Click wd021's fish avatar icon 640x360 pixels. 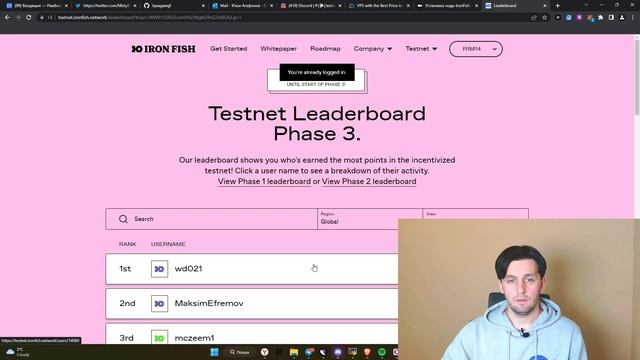(160, 269)
